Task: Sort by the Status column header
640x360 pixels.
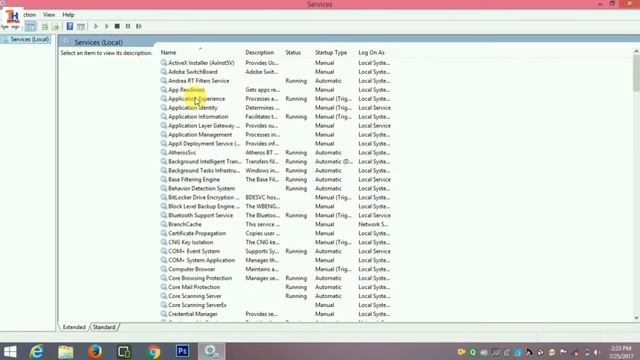Action: 293,53
